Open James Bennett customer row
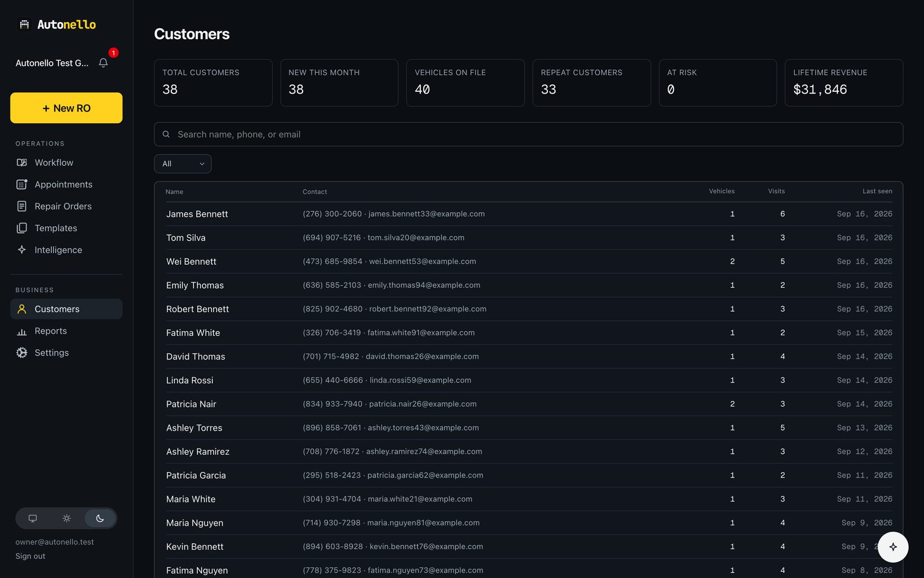 (x=528, y=214)
